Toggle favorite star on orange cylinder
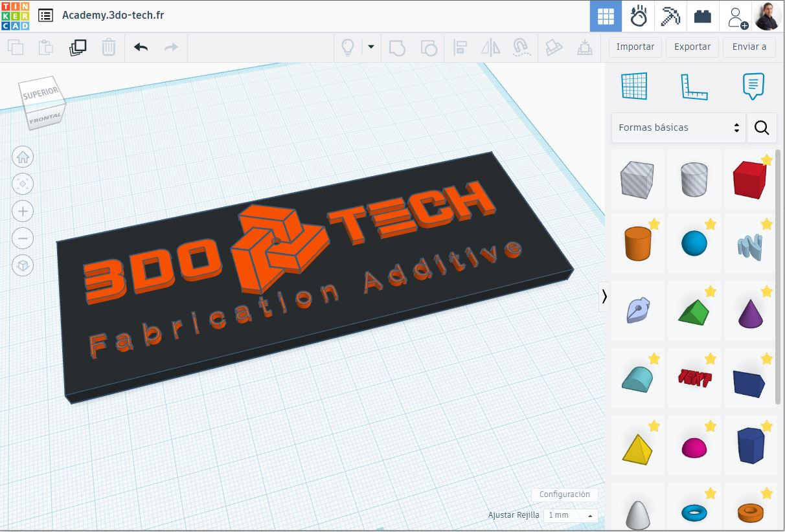This screenshot has height=532, width=785. point(654,224)
